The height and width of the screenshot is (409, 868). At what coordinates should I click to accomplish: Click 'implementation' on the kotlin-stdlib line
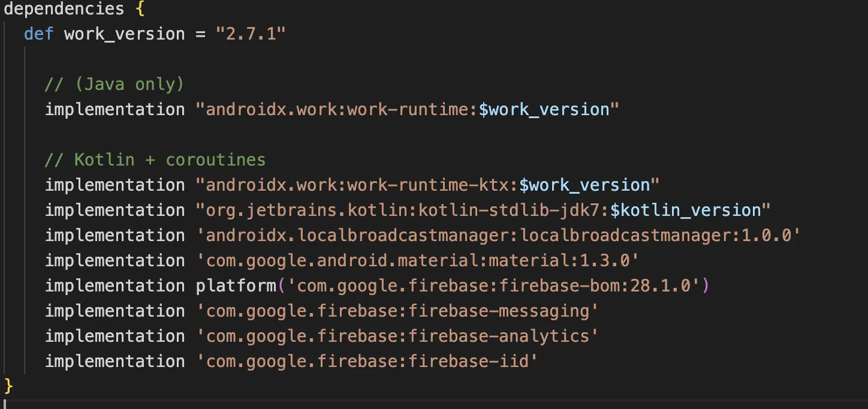click(x=115, y=210)
